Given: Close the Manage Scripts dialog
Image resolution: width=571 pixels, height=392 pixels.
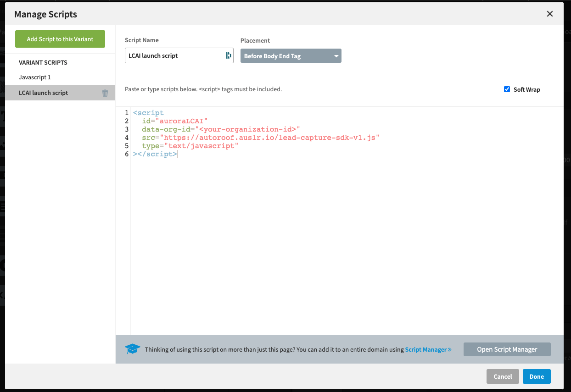Looking at the screenshot, I should (x=550, y=14).
